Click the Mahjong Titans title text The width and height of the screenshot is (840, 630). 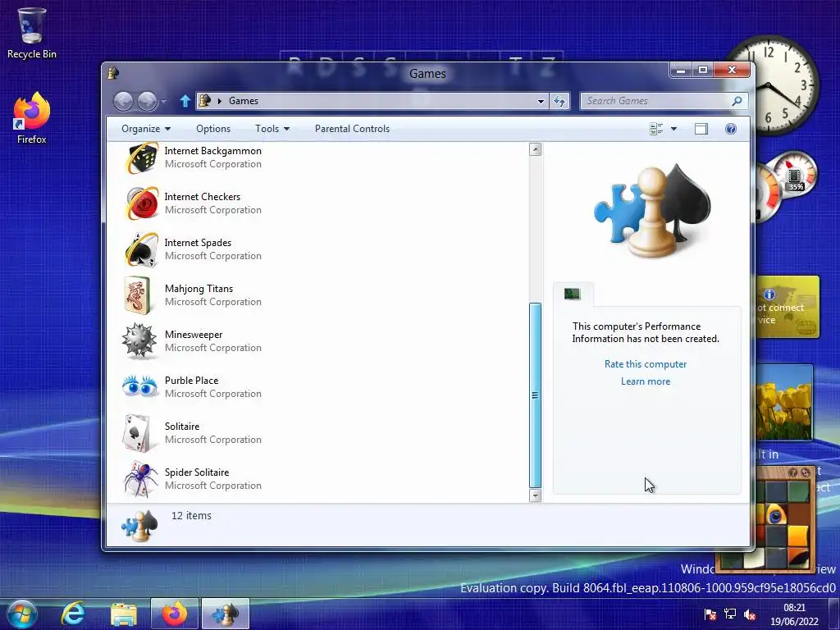(x=199, y=288)
